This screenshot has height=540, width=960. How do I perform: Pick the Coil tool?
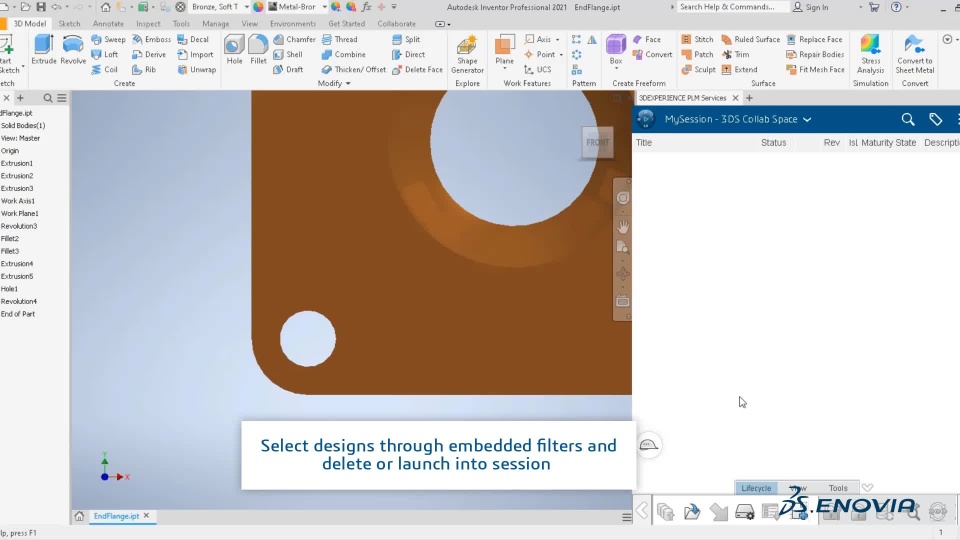(104, 70)
